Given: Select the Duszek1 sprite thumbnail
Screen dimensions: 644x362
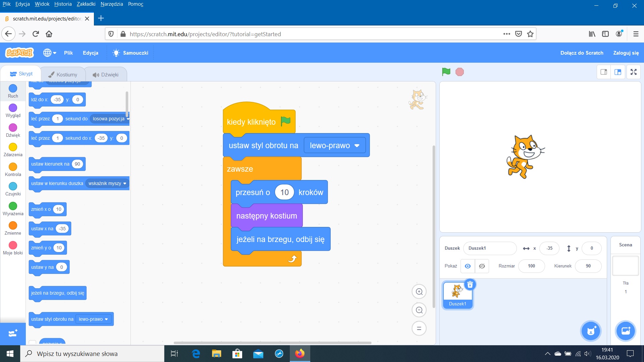Looking at the screenshot, I should (x=458, y=295).
